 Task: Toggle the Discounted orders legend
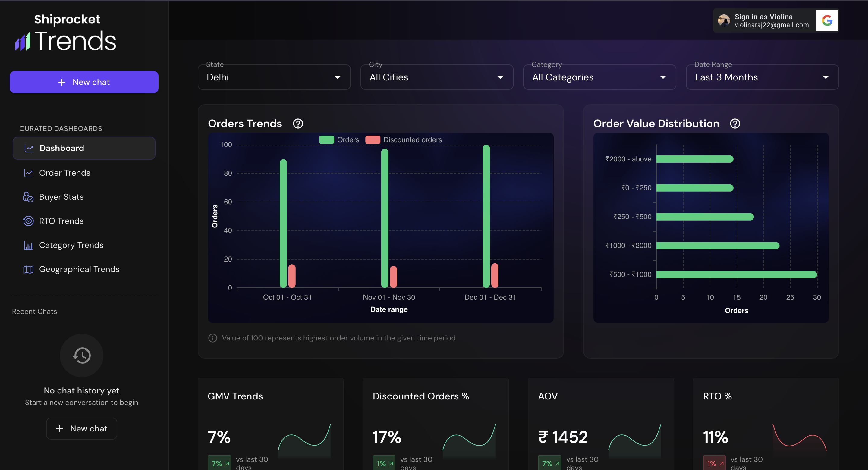click(x=403, y=139)
